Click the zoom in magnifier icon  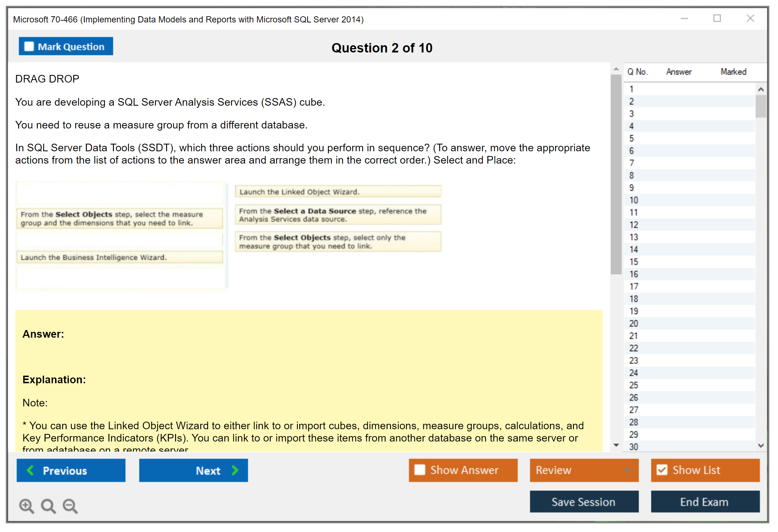click(x=26, y=506)
